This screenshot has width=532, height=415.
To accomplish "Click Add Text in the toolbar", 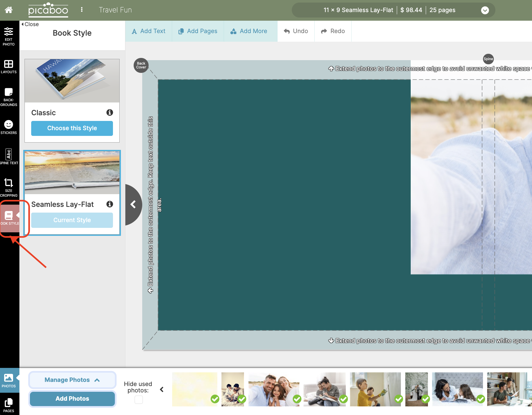I will 149,31.
